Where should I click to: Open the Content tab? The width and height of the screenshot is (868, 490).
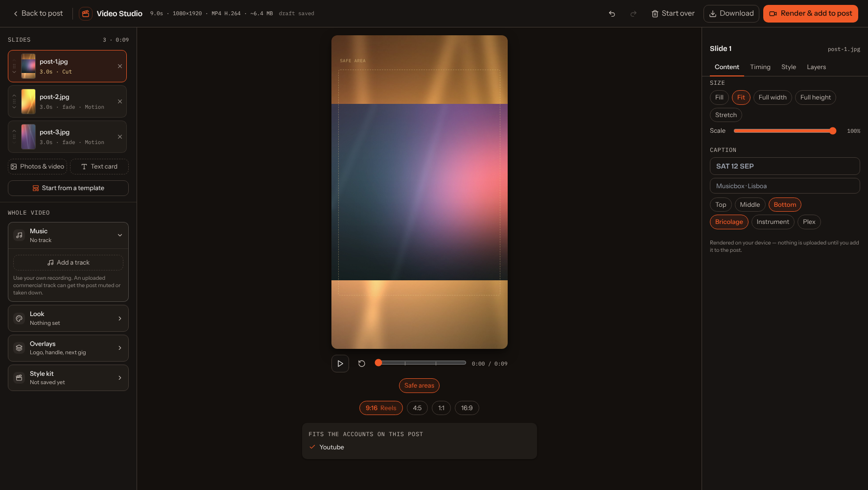click(x=727, y=67)
